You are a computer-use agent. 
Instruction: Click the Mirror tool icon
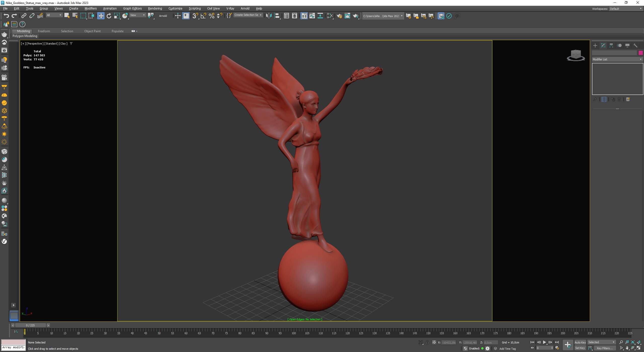pos(269,16)
